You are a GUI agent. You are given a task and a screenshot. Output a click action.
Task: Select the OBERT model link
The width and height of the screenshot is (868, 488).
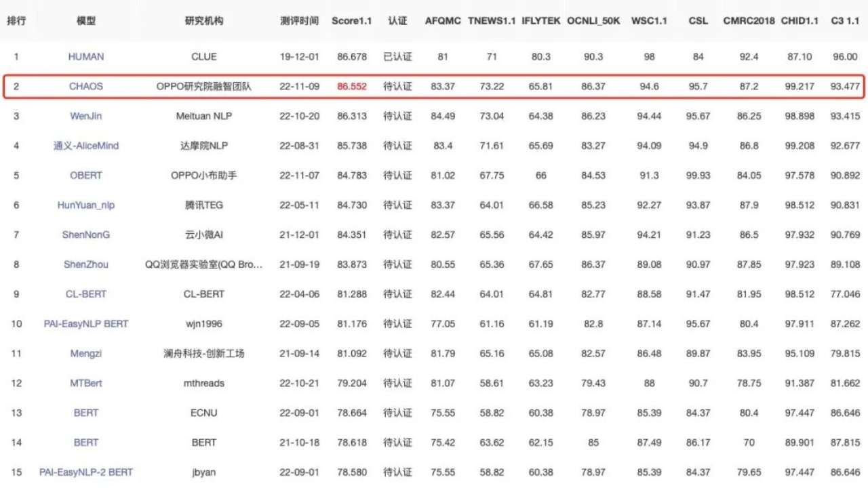tap(86, 176)
